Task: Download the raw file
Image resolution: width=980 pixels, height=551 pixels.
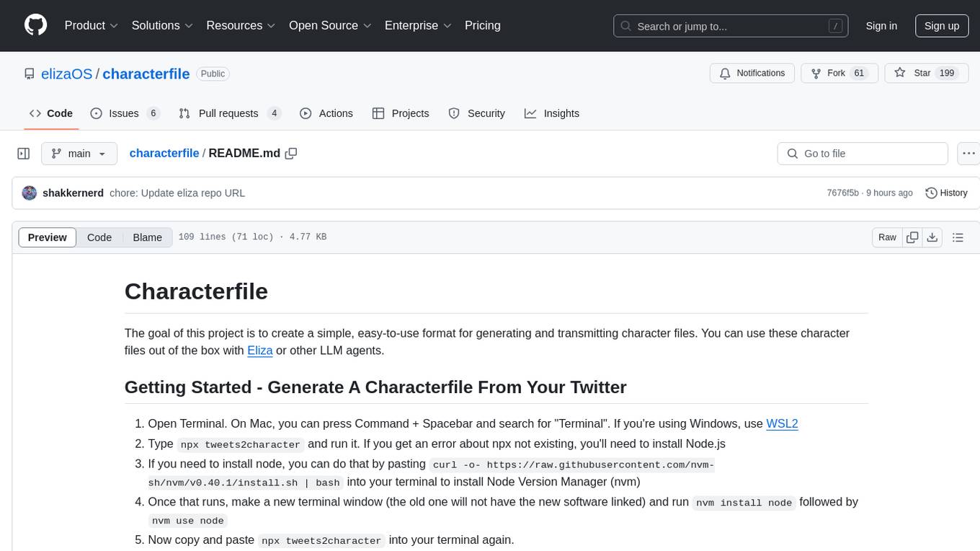Action: [932, 237]
